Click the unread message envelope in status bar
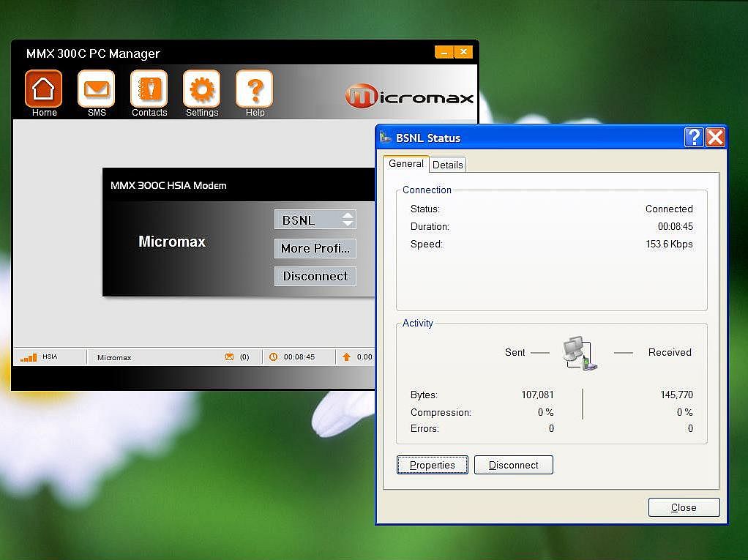The height and width of the screenshot is (560, 748). point(229,357)
